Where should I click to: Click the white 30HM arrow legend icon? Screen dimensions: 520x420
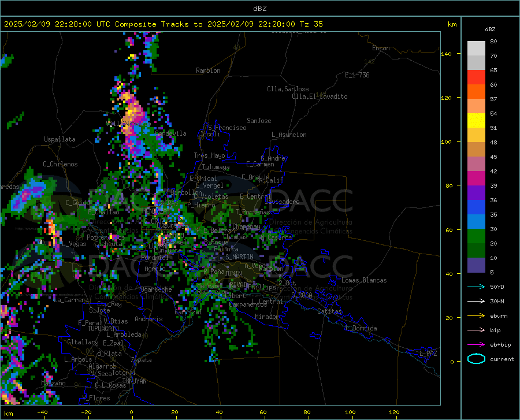[x=476, y=302]
